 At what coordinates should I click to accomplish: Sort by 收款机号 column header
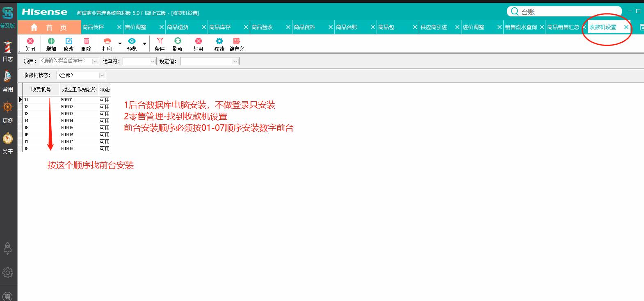pyautogui.click(x=41, y=89)
